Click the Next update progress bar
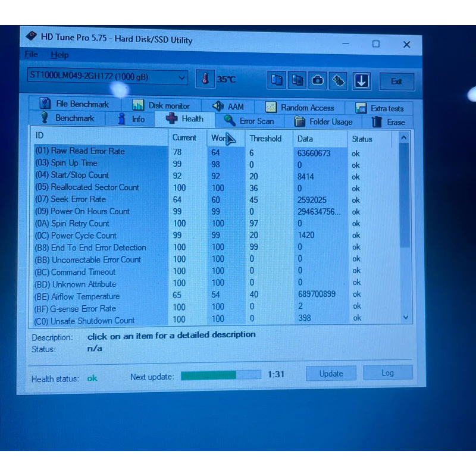Image resolution: width=476 pixels, height=476 pixels. [221, 375]
